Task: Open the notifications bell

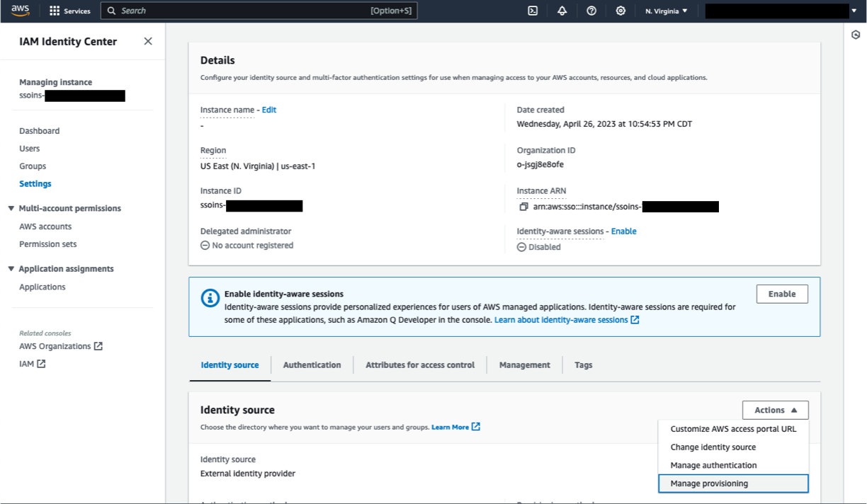Action: pyautogui.click(x=562, y=11)
